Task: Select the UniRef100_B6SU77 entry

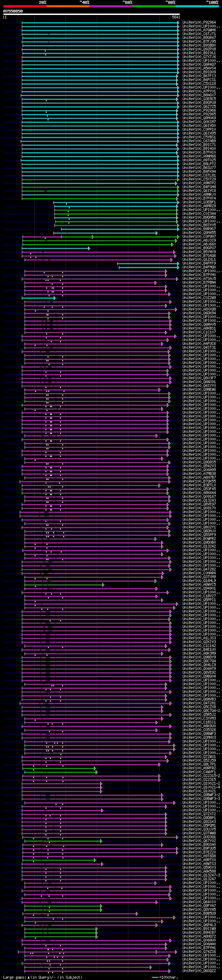Action: [x=199, y=168]
